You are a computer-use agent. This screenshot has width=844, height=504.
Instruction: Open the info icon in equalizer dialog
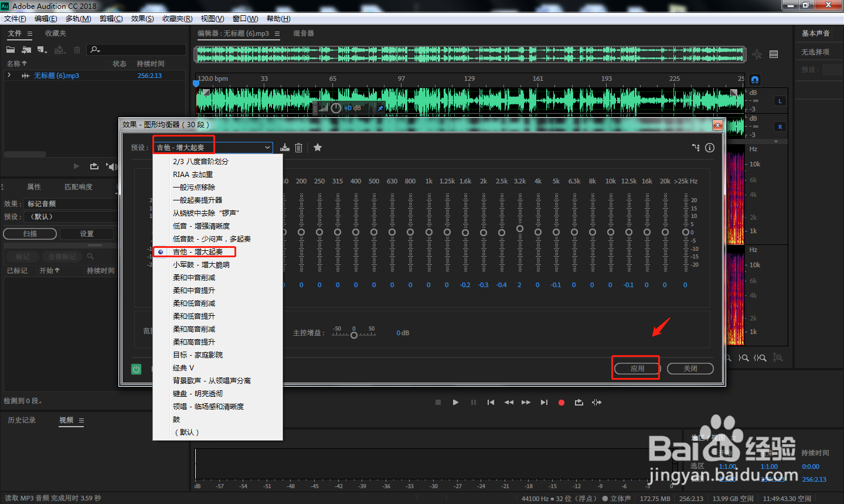coord(710,148)
